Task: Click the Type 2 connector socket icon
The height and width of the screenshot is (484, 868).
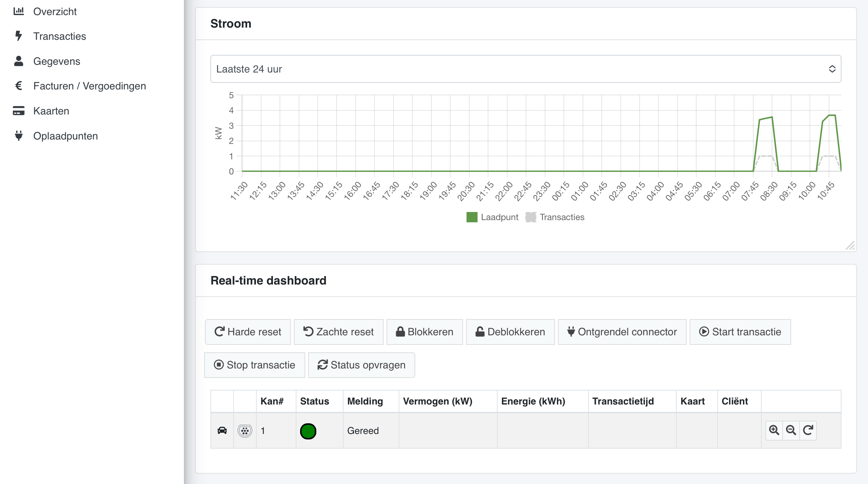Action: coord(245,430)
